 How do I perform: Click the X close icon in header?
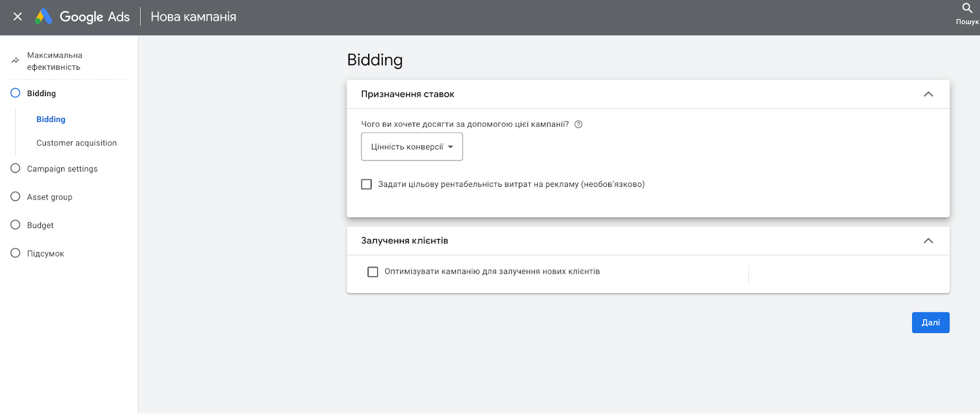point(18,17)
